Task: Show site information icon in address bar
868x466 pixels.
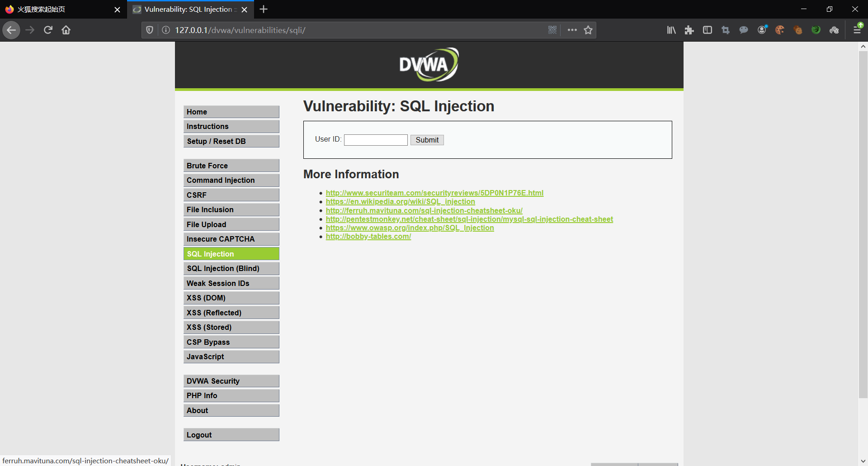Action: click(166, 30)
